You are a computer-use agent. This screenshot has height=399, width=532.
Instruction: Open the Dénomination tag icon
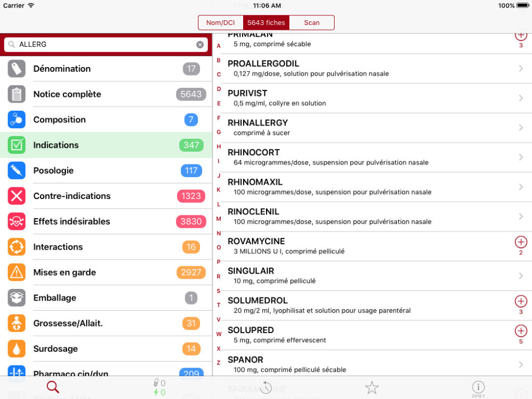[x=16, y=69]
